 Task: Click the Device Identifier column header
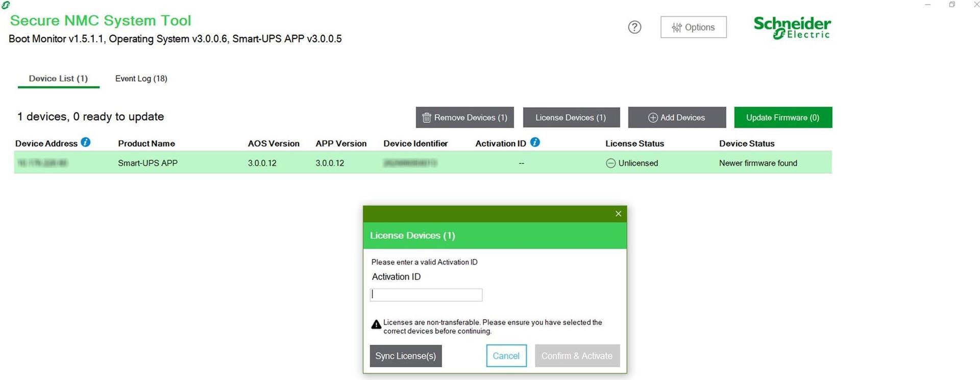tap(415, 144)
